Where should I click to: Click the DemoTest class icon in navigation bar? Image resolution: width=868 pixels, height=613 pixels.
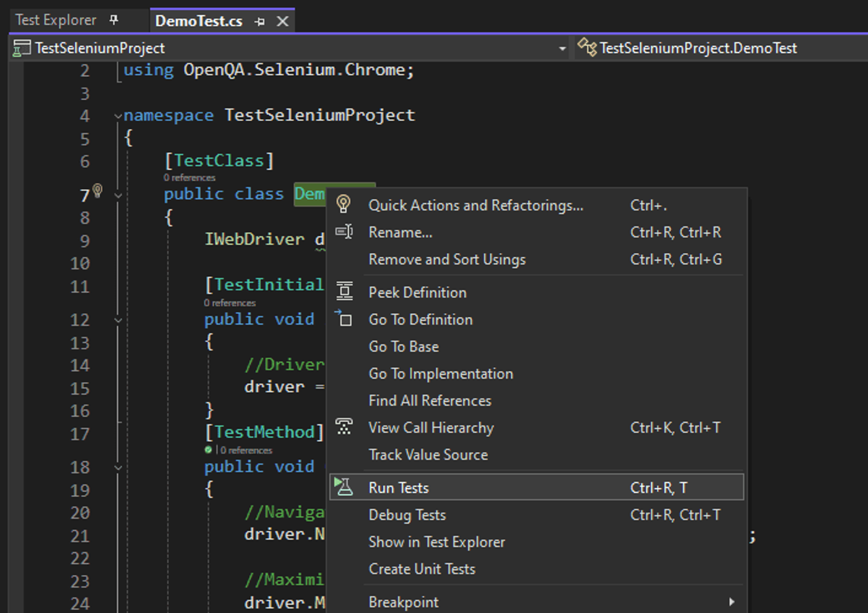pos(587,47)
